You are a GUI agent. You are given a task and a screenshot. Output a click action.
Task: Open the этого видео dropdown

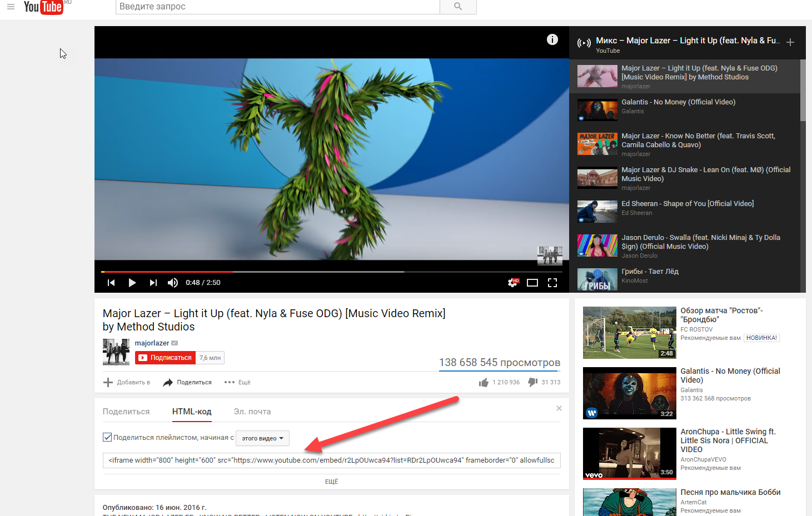[262, 438]
